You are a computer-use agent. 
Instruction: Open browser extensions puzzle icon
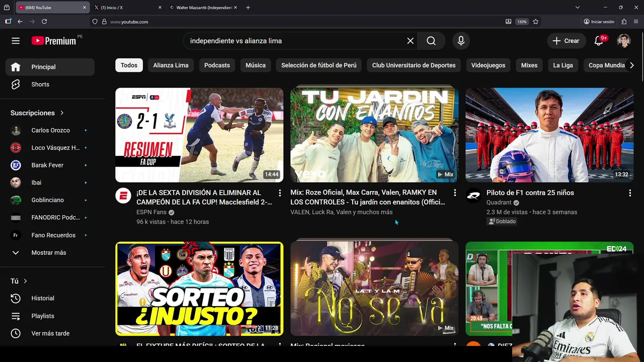pyautogui.click(x=624, y=22)
